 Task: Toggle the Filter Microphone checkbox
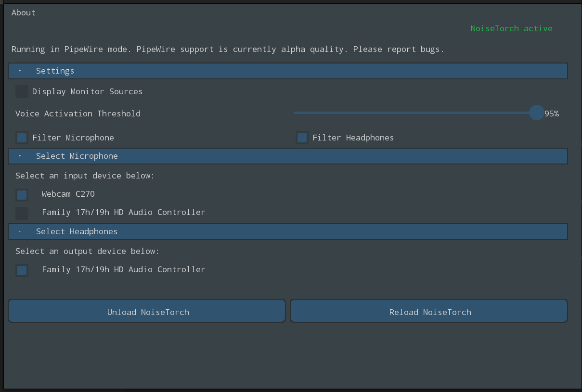pyautogui.click(x=22, y=138)
